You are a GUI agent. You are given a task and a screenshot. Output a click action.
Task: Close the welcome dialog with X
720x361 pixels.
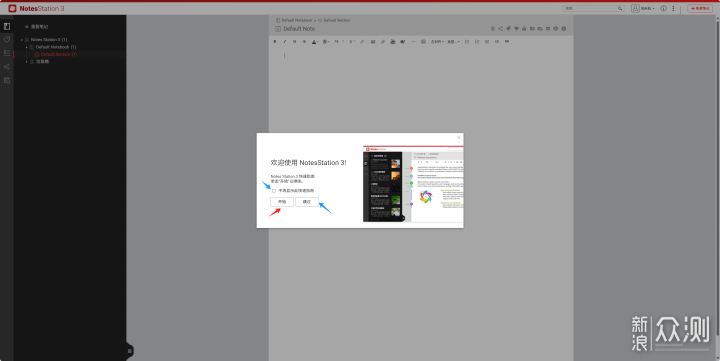pos(459,137)
